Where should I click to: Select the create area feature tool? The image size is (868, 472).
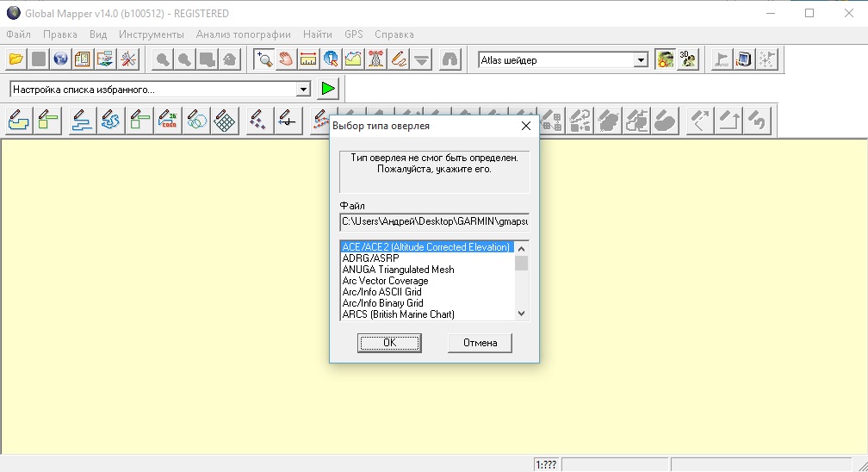(19, 121)
